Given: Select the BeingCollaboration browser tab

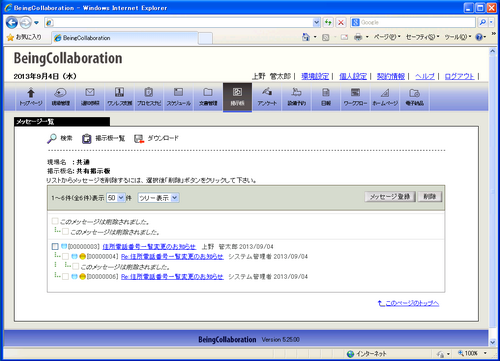Looking at the screenshot, I should [x=125, y=38].
